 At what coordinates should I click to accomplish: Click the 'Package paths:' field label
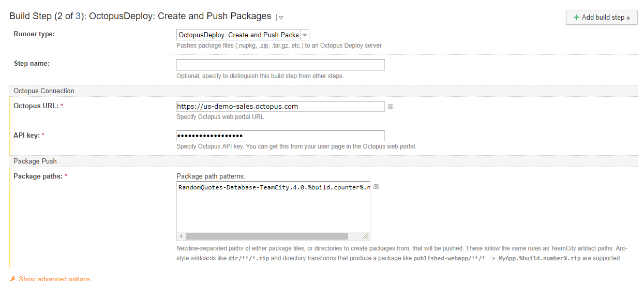(x=38, y=176)
